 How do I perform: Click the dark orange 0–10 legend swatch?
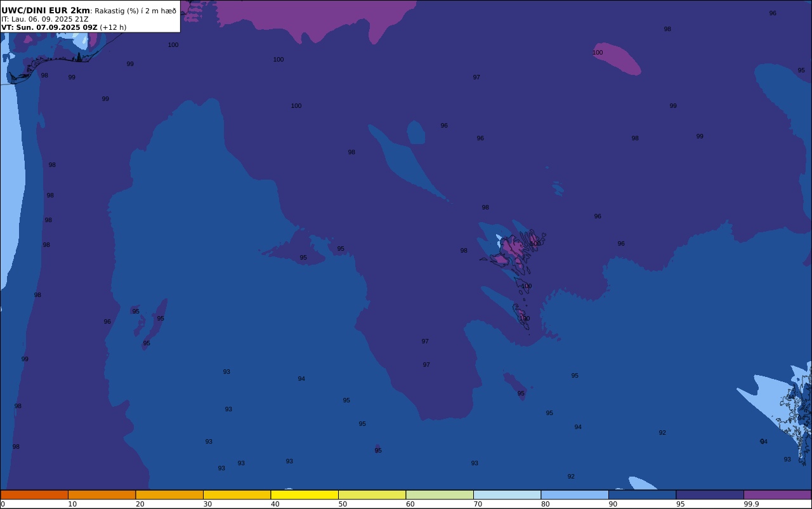tap(34, 494)
